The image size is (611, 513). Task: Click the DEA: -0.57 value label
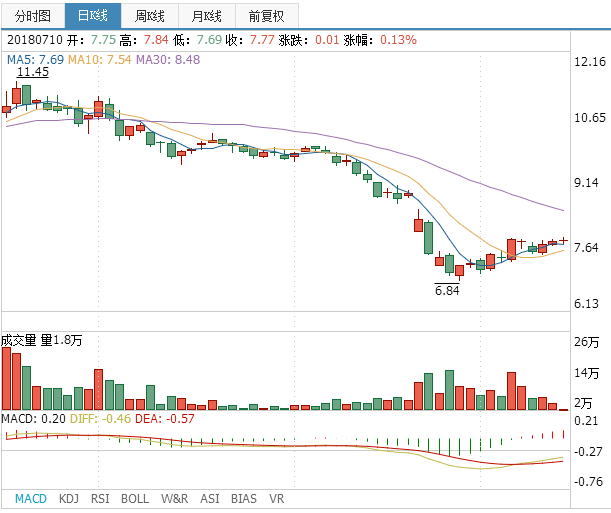(164, 419)
